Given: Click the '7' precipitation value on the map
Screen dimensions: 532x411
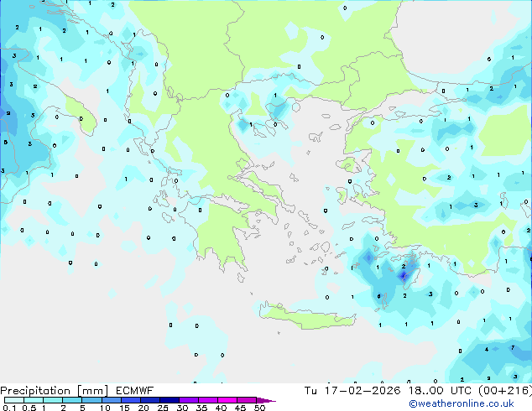Looking at the screenshot, I should point(513,347).
